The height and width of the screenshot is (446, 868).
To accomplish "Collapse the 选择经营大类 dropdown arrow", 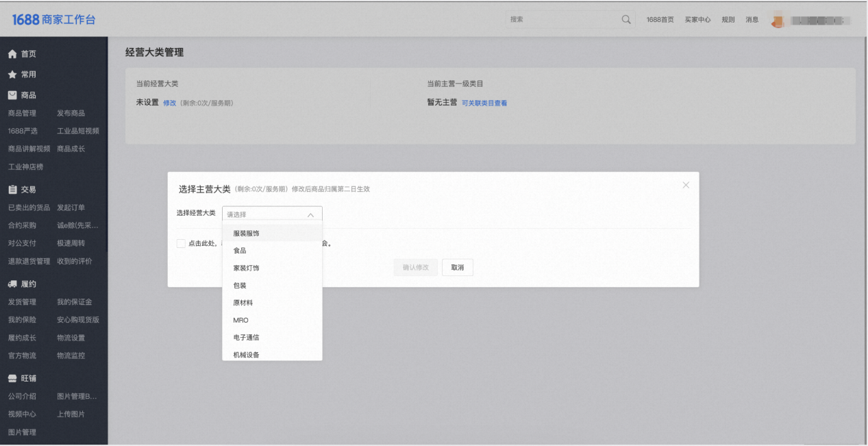I will coord(310,214).
